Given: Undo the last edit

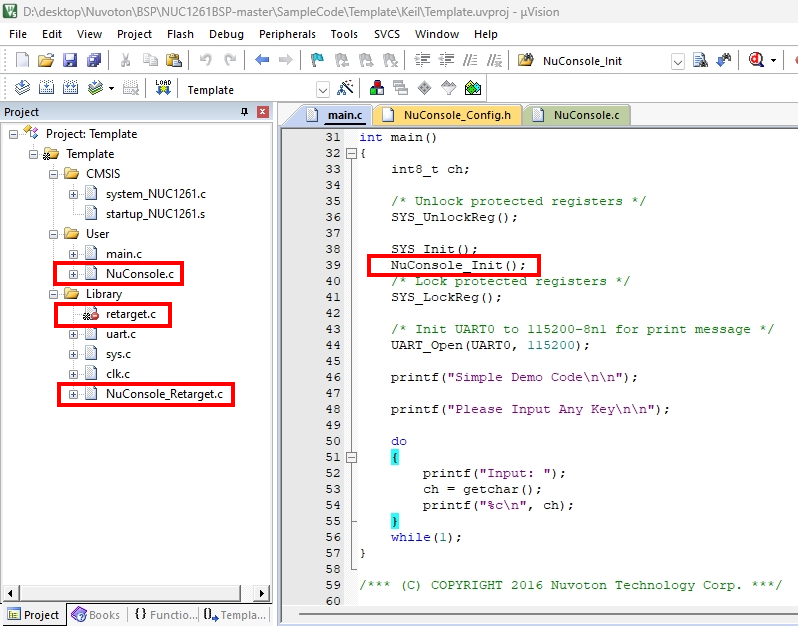Looking at the screenshot, I should (x=206, y=60).
